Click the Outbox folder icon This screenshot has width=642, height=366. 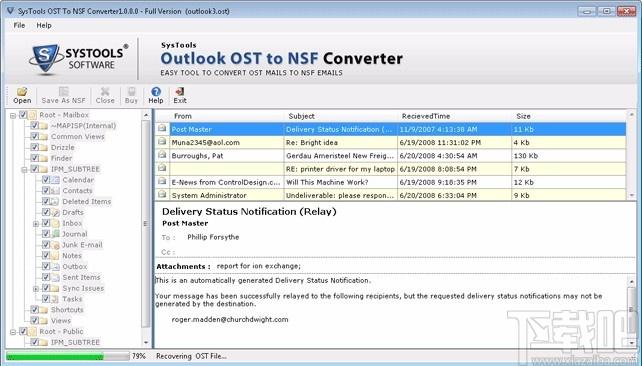click(x=55, y=267)
